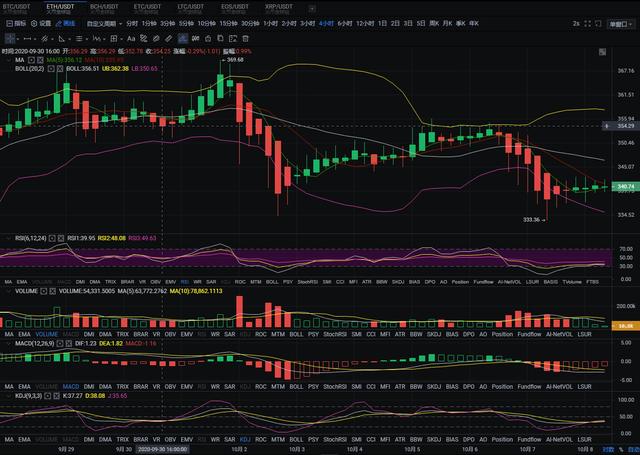Collapse the KDJ panel arrow
The height and width of the screenshot is (455, 640).
8,396
